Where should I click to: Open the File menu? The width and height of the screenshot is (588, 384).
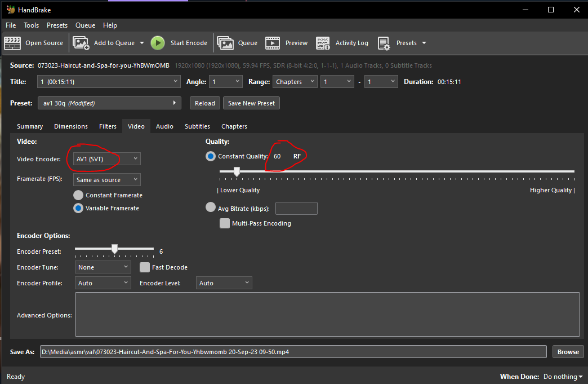(x=11, y=25)
